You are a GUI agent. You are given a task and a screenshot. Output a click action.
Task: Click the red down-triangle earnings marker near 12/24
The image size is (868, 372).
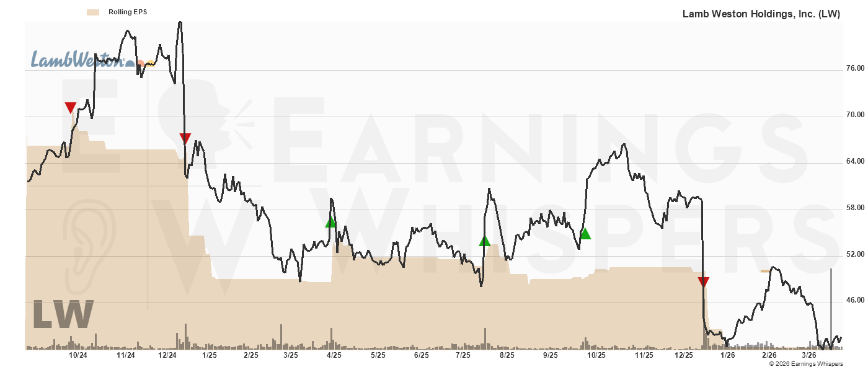pyautogui.click(x=185, y=138)
